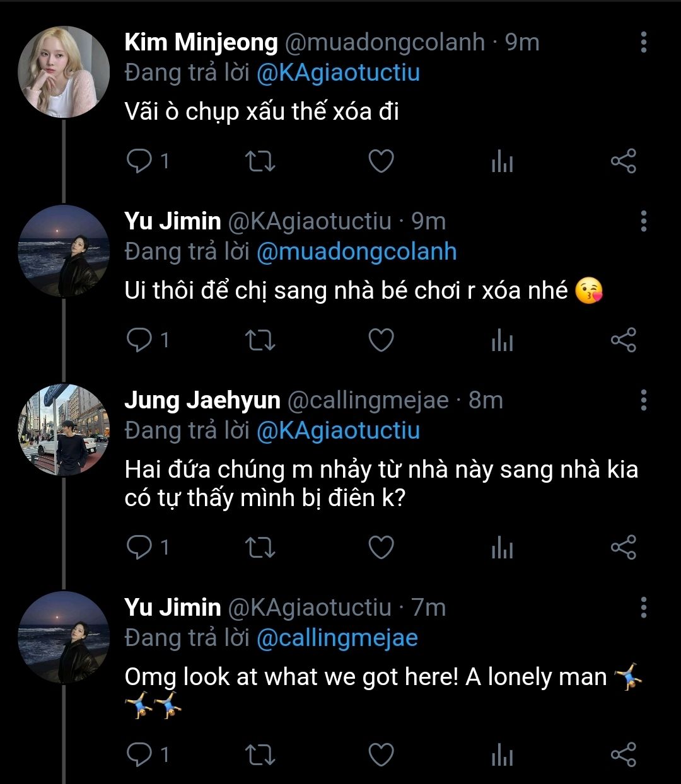Retweet Yu Jimin's kiss emoji reply
The height and width of the screenshot is (784, 681).
pos(259,340)
